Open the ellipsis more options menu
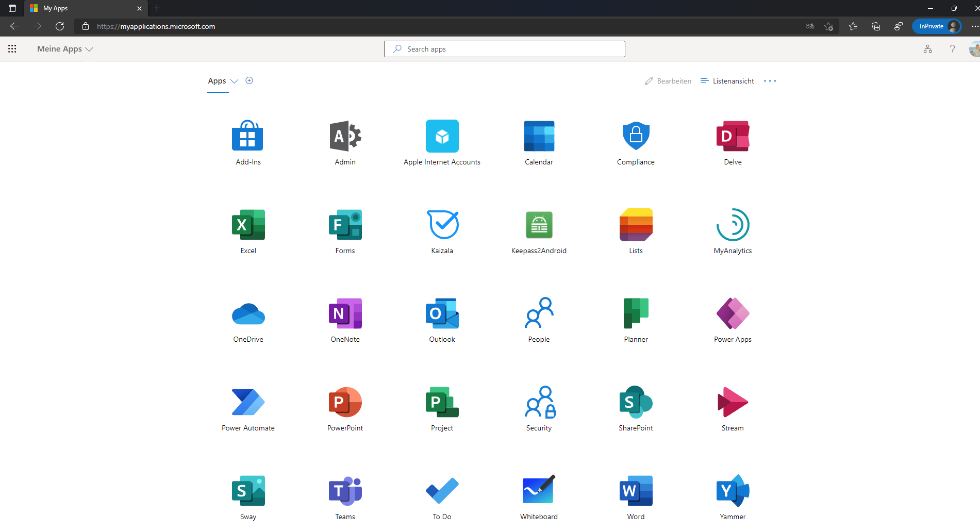 [770, 81]
